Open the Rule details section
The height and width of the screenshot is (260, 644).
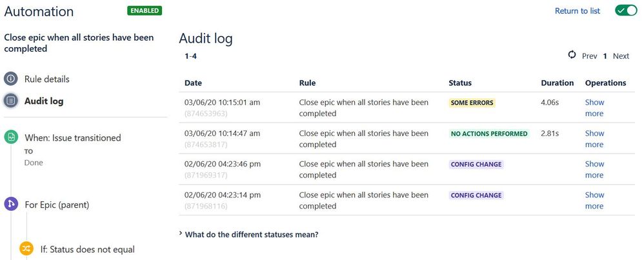(x=46, y=79)
